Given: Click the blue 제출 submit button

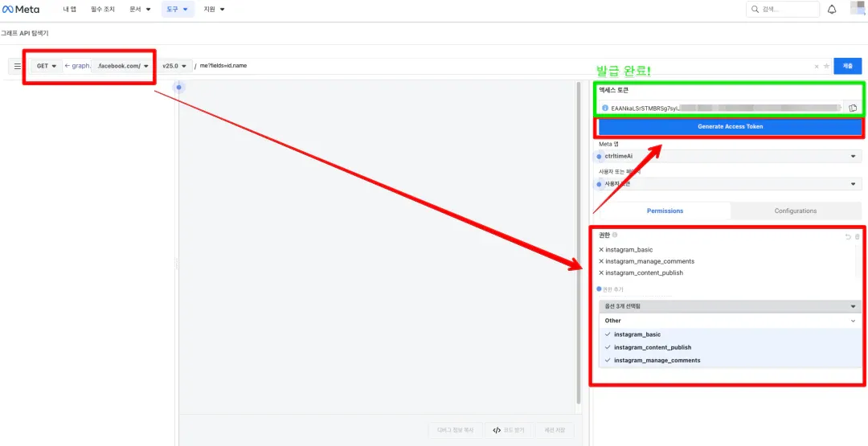Looking at the screenshot, I should [848, 66].
